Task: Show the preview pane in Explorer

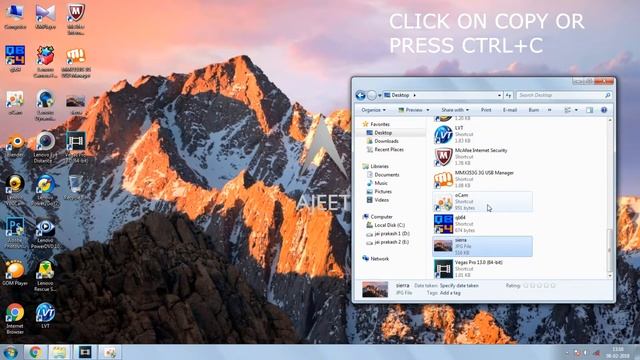Action: pos(589,110)
